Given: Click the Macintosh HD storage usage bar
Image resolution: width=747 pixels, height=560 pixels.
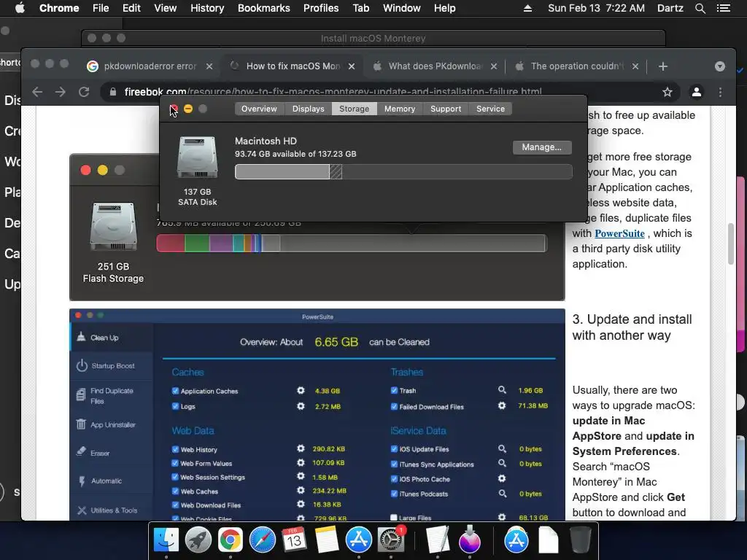Looking at the screenshot, I should point(403,172).
